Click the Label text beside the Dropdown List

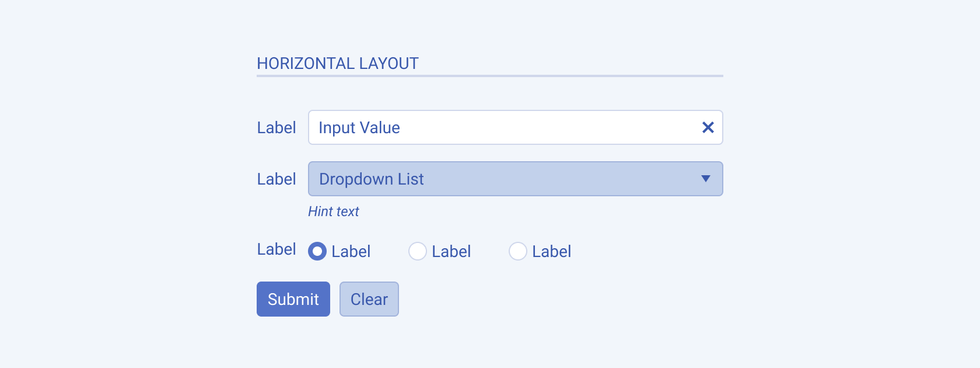pos(276,179)
